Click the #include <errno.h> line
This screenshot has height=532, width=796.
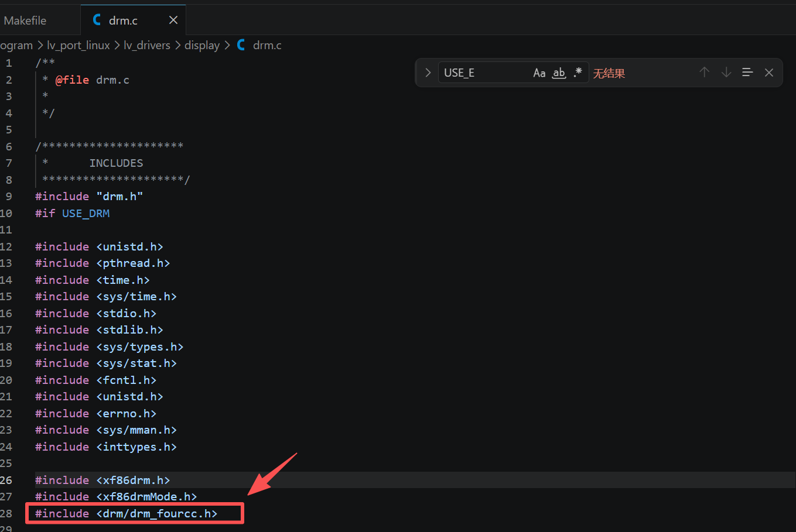95,413
